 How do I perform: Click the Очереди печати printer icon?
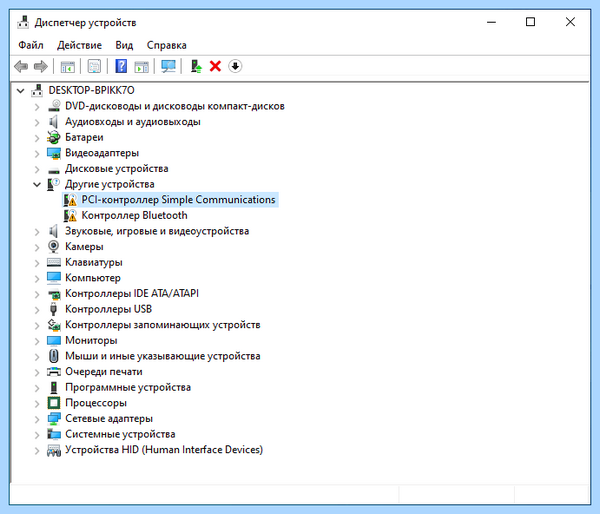[54, 372]
